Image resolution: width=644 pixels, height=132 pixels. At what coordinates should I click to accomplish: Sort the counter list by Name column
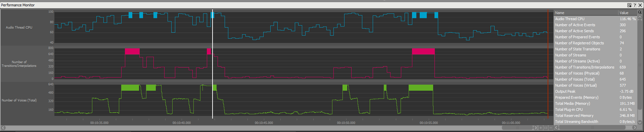pyautogui.click(x=586, y=13)
